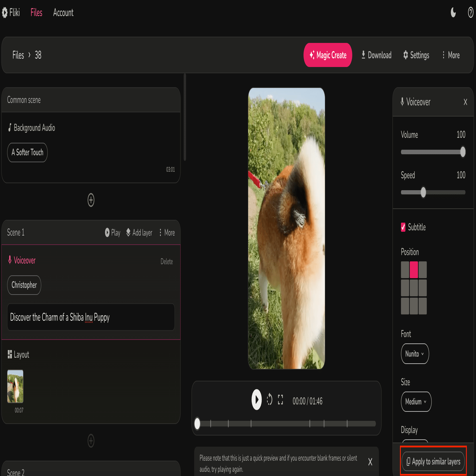The image size is (476, 476).
Task: Open Settings gear in toolbar
Action: pyautogui.click(x=416, y=55)
